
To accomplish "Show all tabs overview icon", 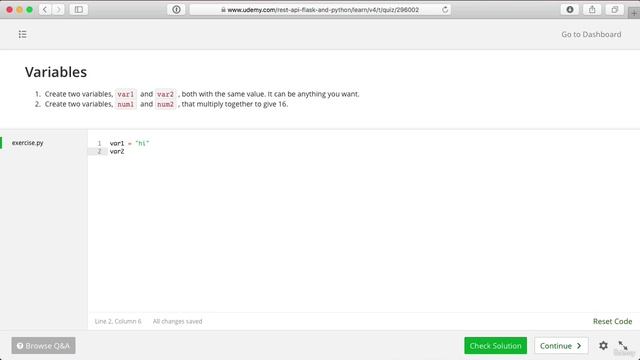I will pyautogui.click(x=614, y=9).
